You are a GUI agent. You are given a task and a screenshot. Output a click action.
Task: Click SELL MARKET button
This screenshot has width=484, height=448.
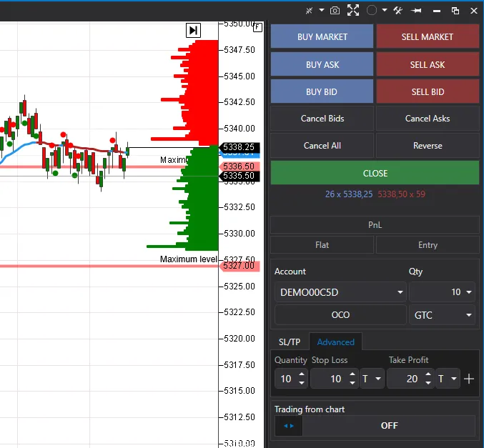(x=428, y=36)
